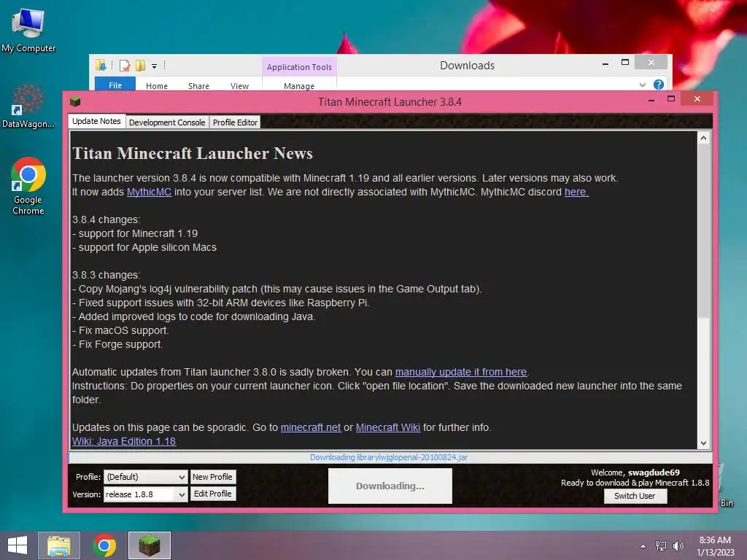Image resolution: width=747 pixels, height=560 pixels.
Task: Click the username swagdude69
Action: tap(654, 472)
